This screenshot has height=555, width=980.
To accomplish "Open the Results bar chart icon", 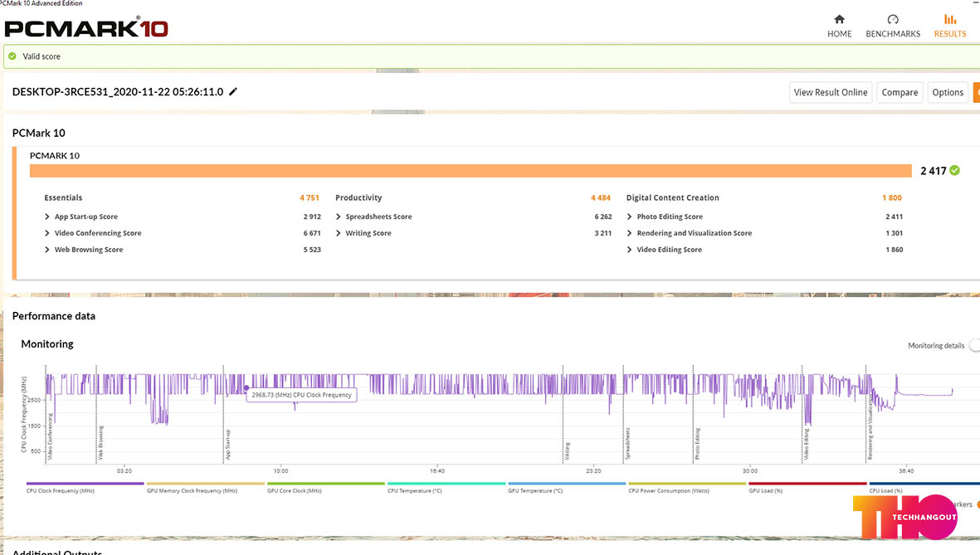I will (x=950, y=19).
